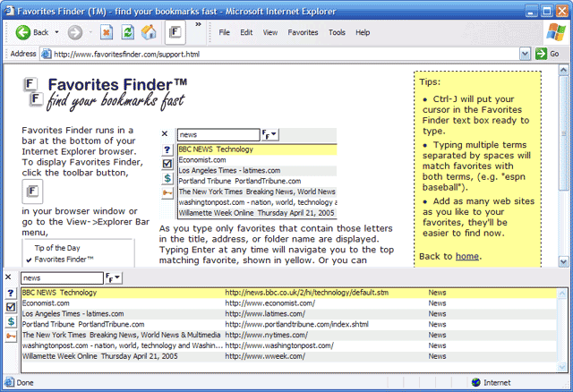Click the orange key icon in finder bar
Viewport: 573px width, 392px height.
coord(11,337)
